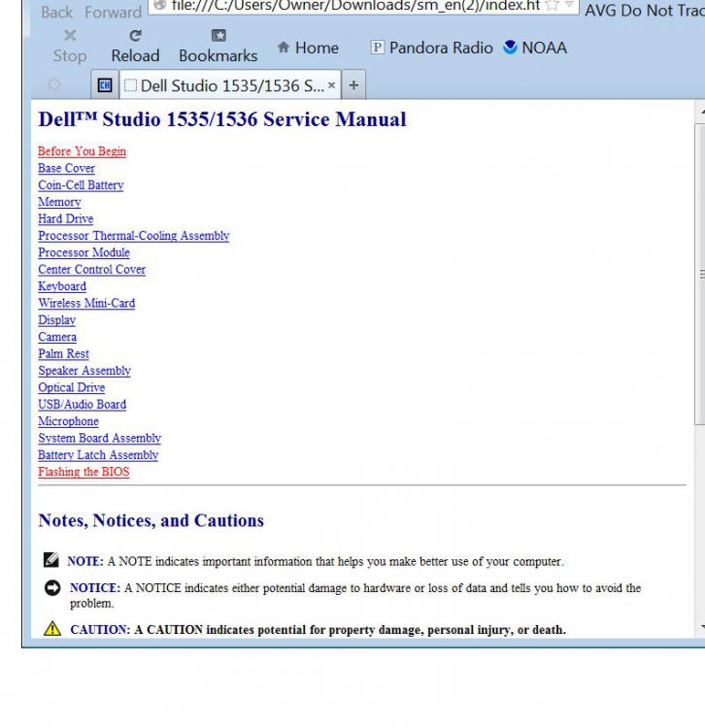Open the Pandora Radio bookmark
Image resolution: width=705 pixels, height=728 pixels.
pos(432,48)
